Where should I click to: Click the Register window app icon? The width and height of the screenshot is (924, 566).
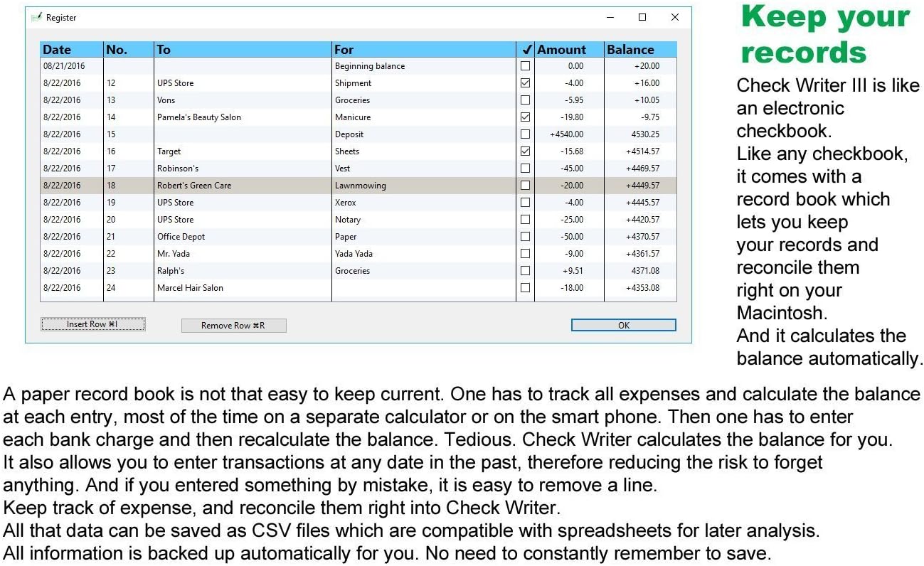[36, 17]
